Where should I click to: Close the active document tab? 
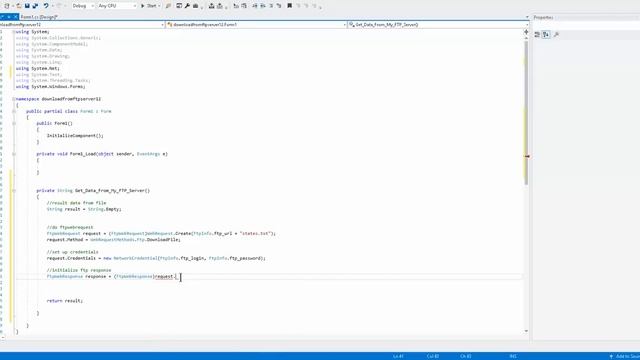click(16, 17)
